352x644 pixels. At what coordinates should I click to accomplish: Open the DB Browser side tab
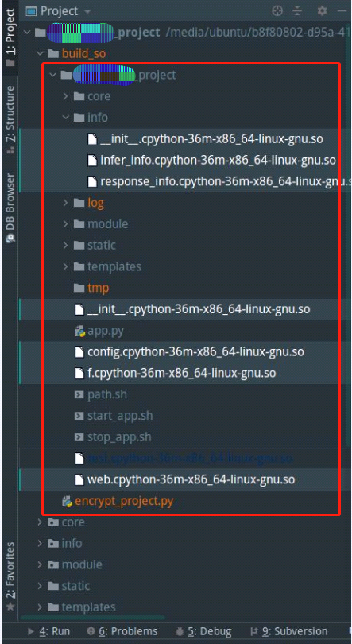coord(10,208)
